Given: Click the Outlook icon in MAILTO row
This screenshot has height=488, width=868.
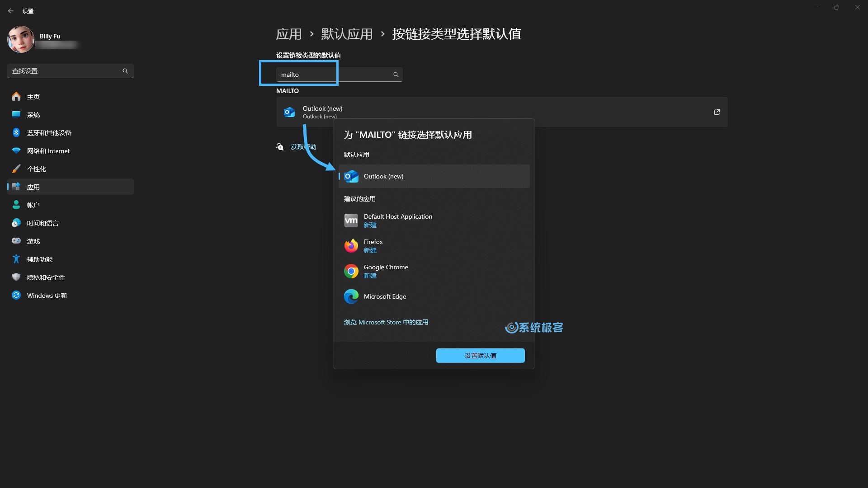Looking at the screenshot, I should tap(289, 112).
